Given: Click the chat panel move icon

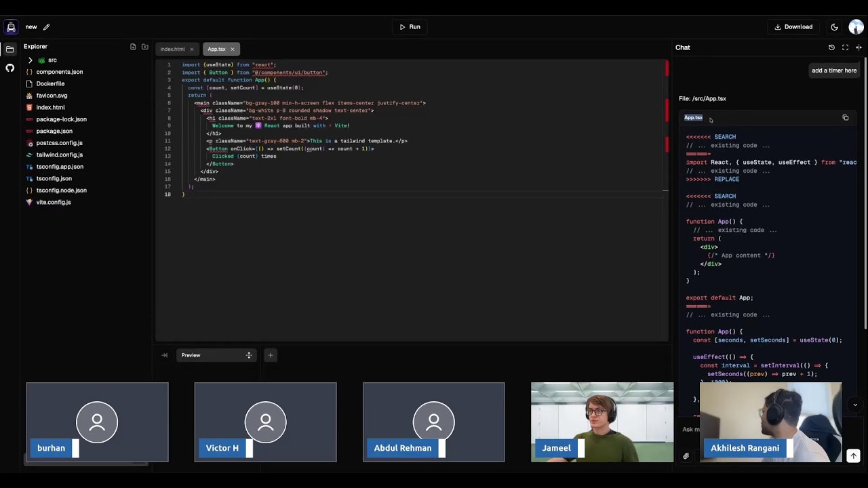Looking at the screenshot, I should 859,47.
